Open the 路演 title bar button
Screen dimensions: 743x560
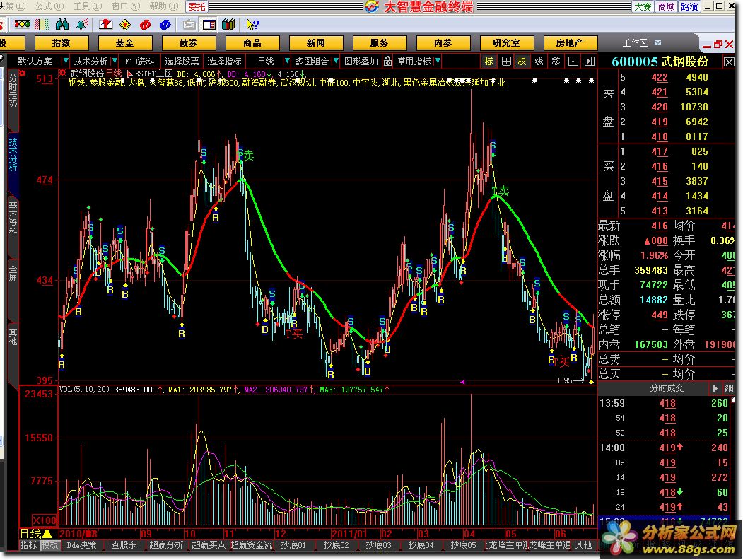[x=689, y=6]
